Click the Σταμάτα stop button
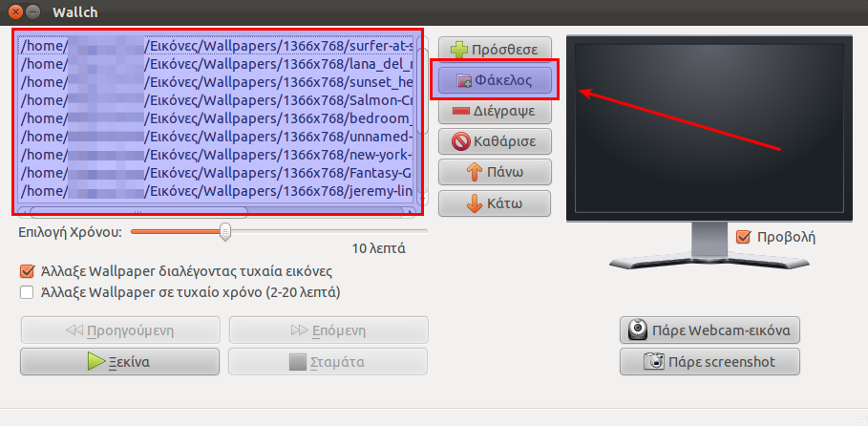The height and width of the screenshot is (426, 868). click(x=328, y=362)
